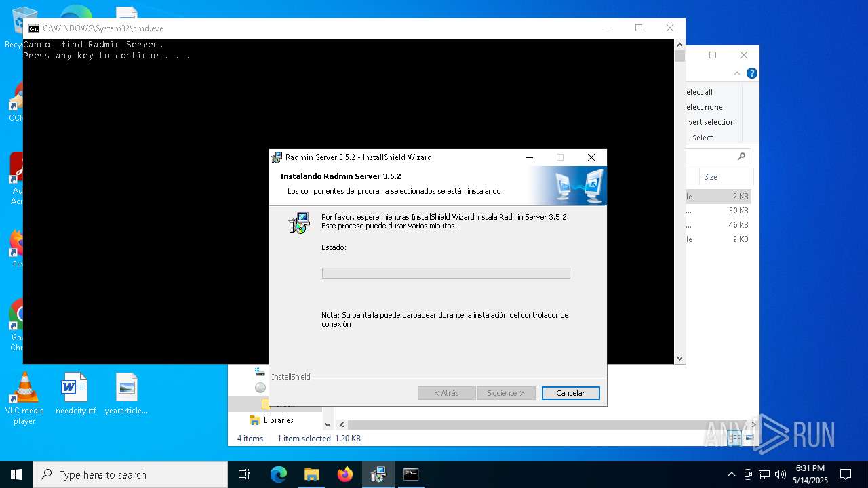This screenshot has width=868, height=488.
Task: Select the yeararticle image file on desktop
Action: pyautogui.click(x=126, y=394)
